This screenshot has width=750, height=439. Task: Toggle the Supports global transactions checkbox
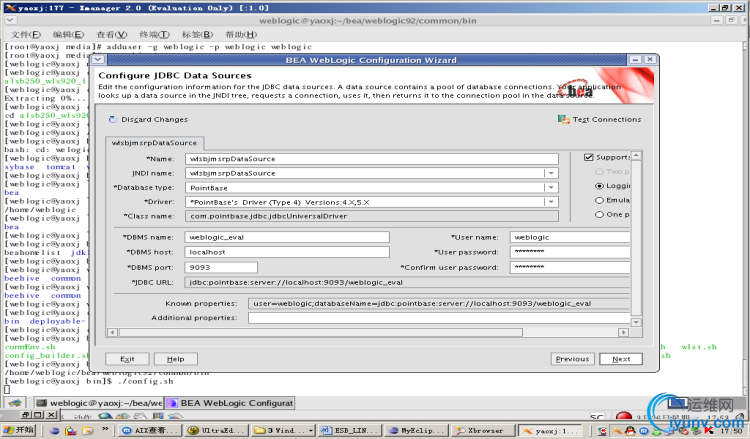click(x=589, y=157)
